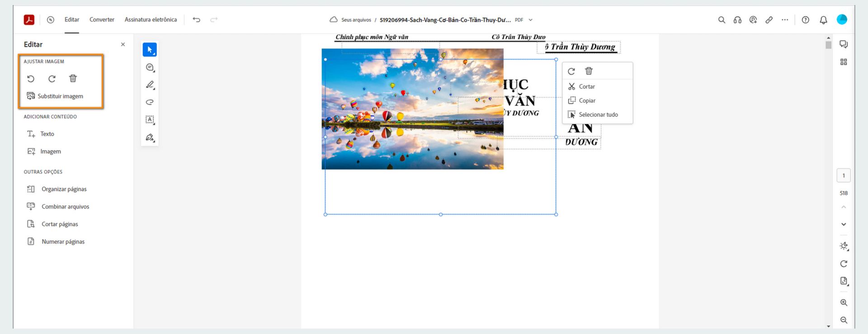This screenshot has height=334, width=868.
Task: Rotate image clockwise in Ajustar Imagem
Action: click(52, 79)
